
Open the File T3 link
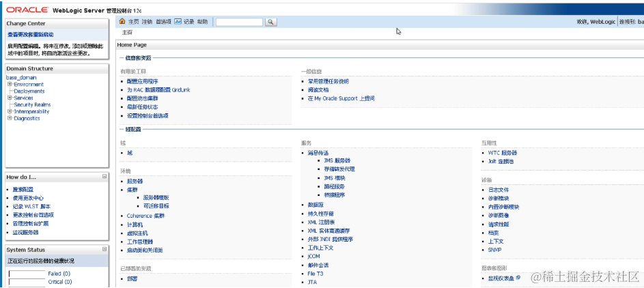coord(316,273)
